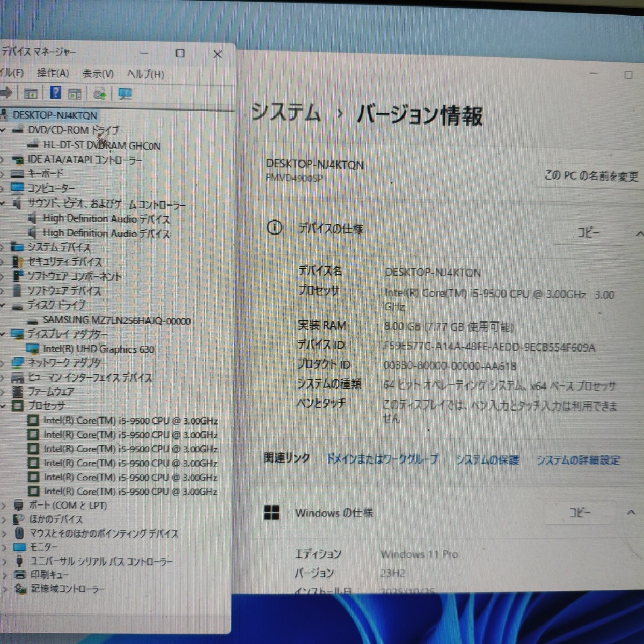Select the キーボード keyboard category icon
Image resolution: width=644 pixels, height=644 pixels.
point(18,173)
